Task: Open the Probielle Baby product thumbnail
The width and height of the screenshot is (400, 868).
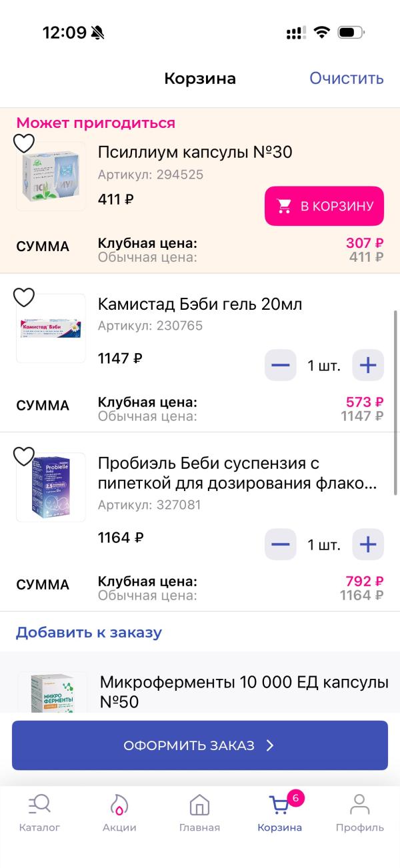Action: pos(51,487)
